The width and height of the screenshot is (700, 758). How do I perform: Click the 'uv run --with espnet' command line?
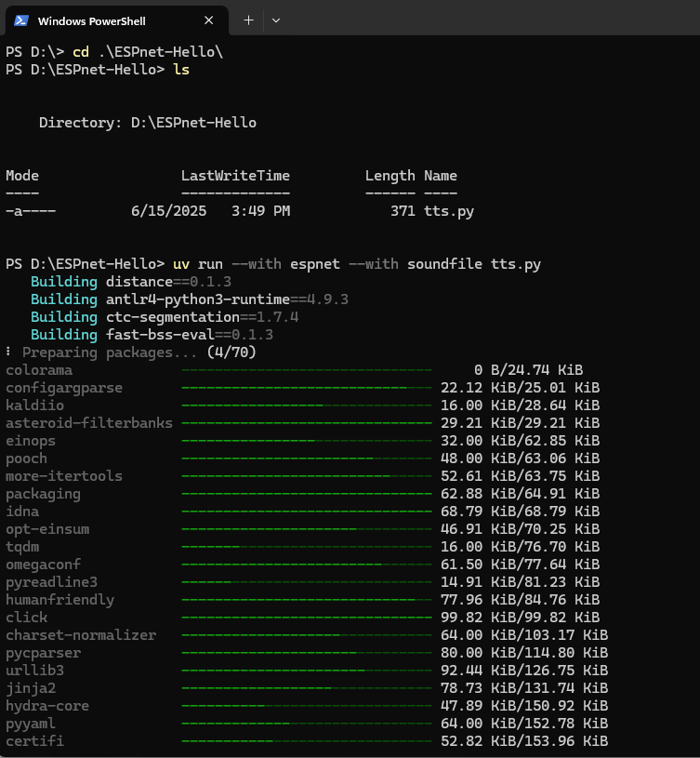coord(273,264)
